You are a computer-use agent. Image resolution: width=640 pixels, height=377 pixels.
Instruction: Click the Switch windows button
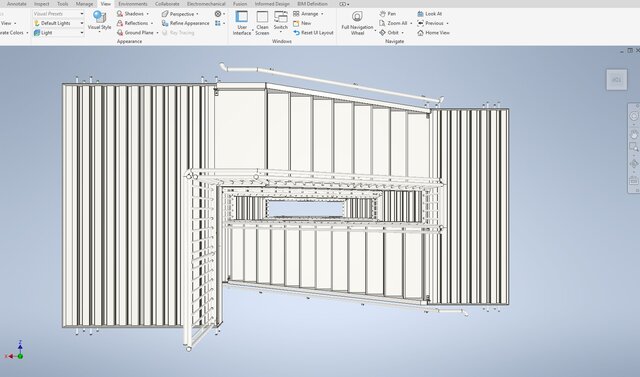coord(280,21)
